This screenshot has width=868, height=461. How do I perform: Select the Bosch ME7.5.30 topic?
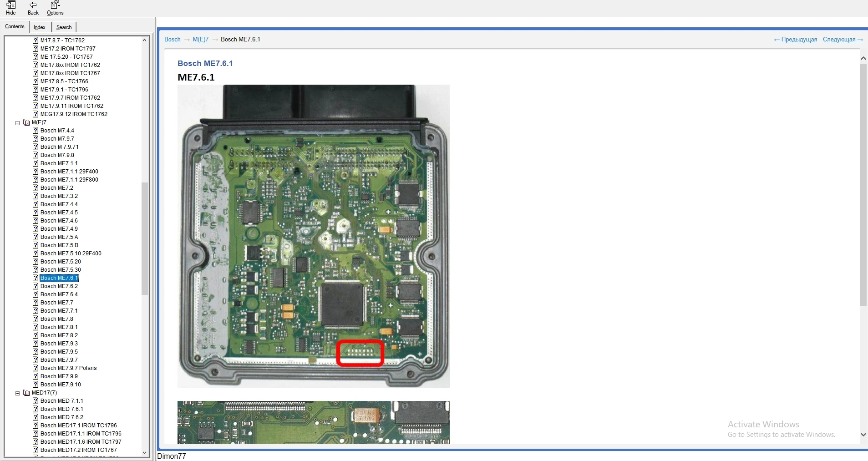61,270
